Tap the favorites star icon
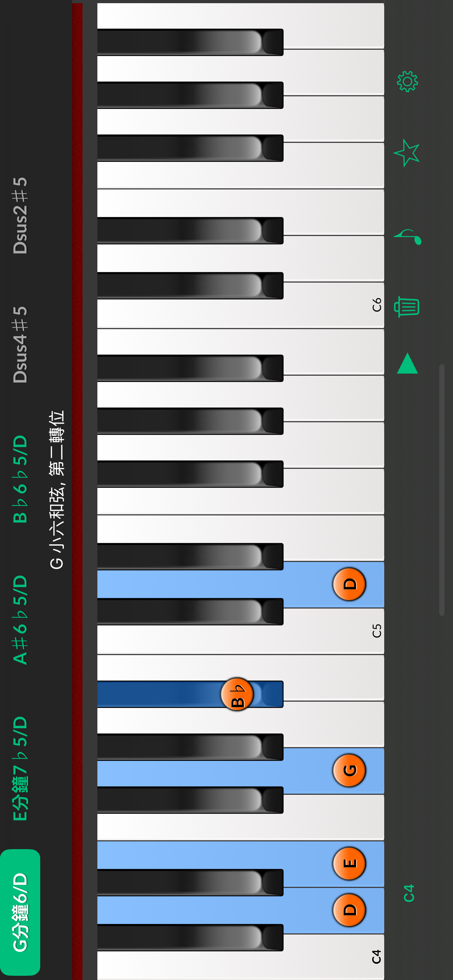The height and width of the screenshot is (980, 453). pos(406,152)
